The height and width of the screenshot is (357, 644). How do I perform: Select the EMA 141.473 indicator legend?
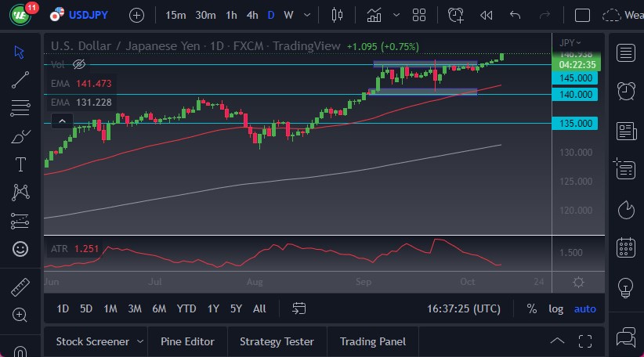(81, 84)
